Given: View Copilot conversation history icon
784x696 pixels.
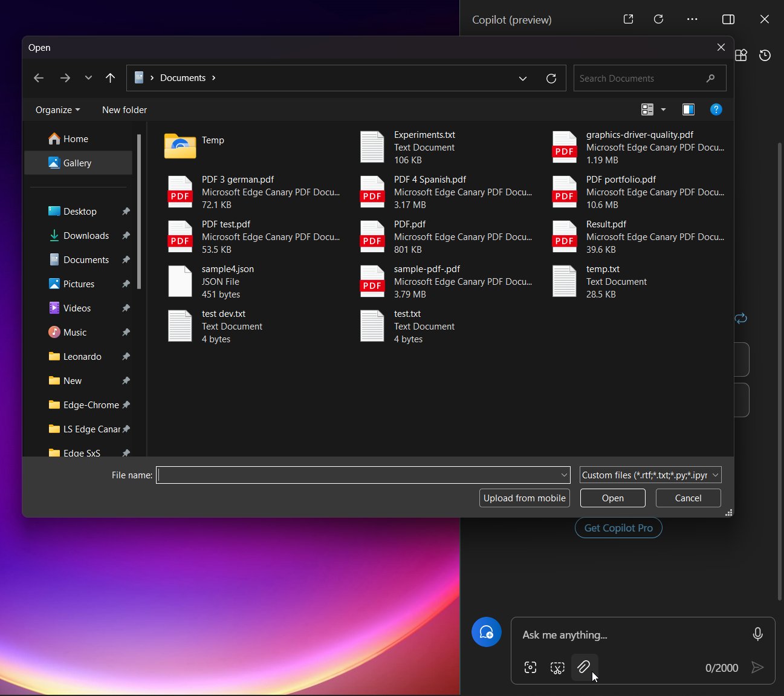Looking at the screenshot, I should click(x=764, y=55).
